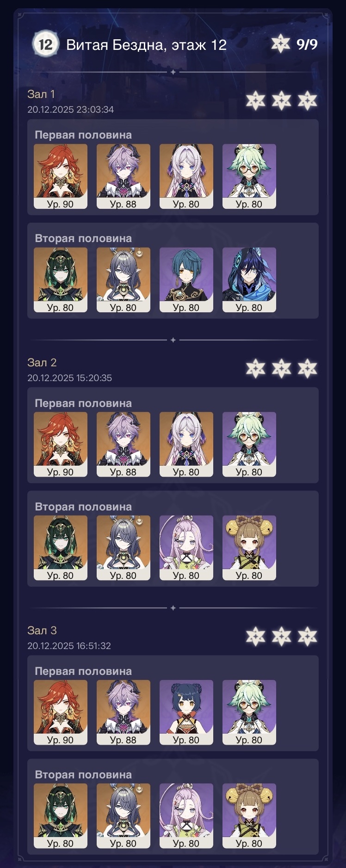Select the teal-haired portrait in Зал 1 second half
This screenshot has height=868, width=346.
(186, 280)
